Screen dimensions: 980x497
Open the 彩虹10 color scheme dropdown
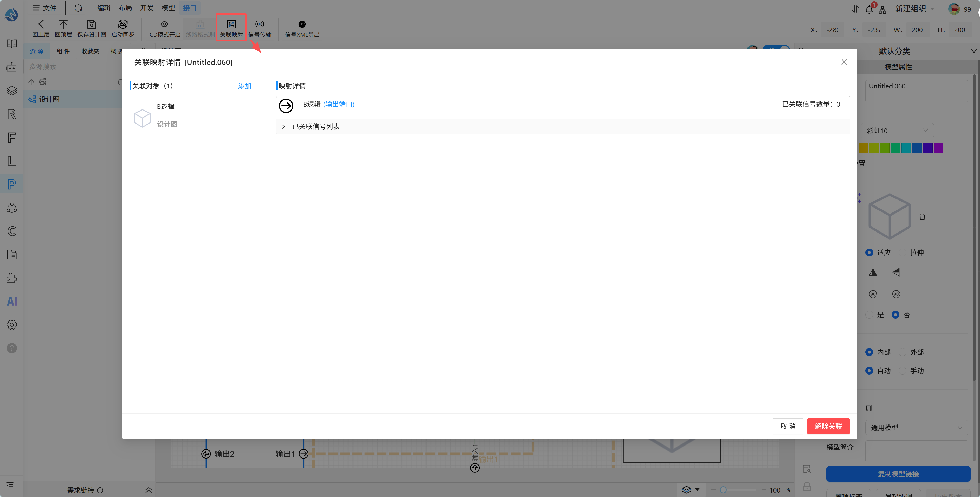point(897,131)
